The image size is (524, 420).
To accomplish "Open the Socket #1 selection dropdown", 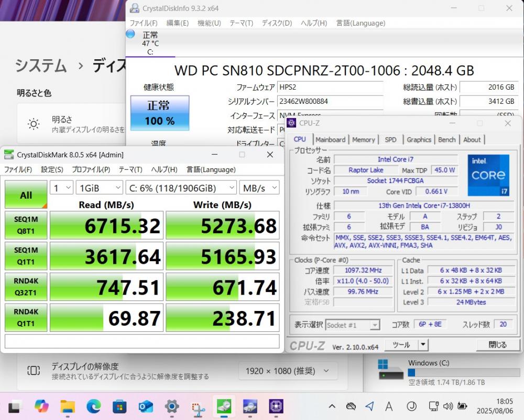I will 353,325.
